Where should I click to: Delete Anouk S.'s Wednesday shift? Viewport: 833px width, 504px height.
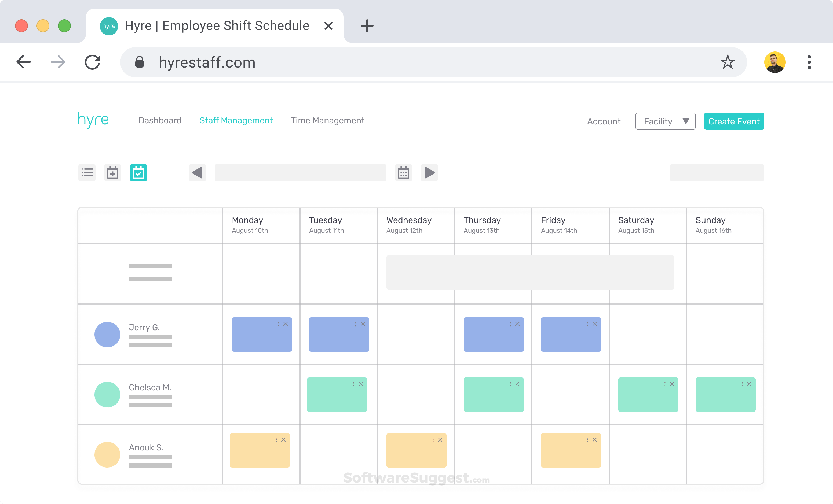tap(440, 440)
